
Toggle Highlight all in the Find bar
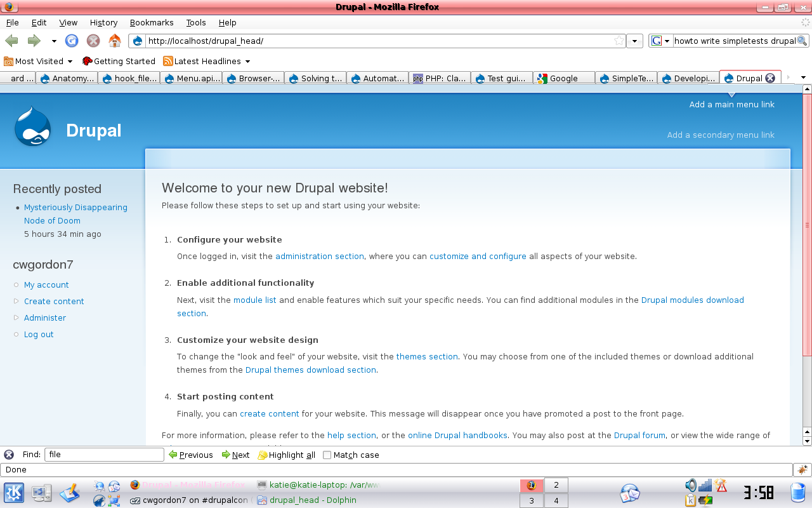[287, 455]
